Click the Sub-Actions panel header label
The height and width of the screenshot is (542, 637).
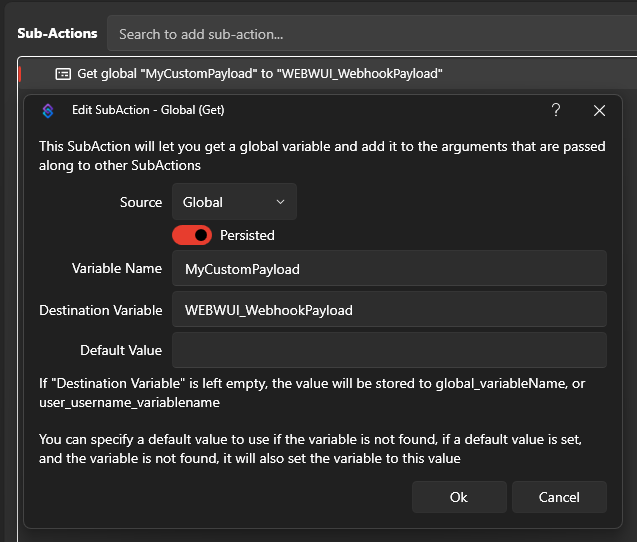coord(57,33)
